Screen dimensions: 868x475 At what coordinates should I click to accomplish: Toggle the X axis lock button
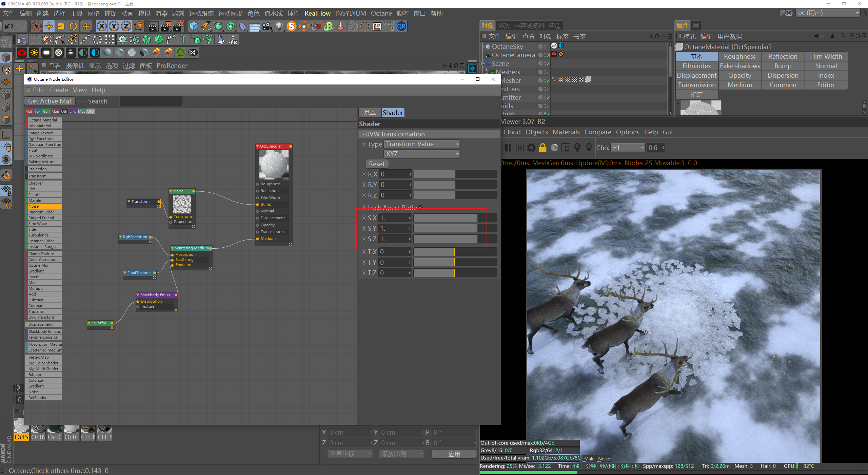coord(101,26)
